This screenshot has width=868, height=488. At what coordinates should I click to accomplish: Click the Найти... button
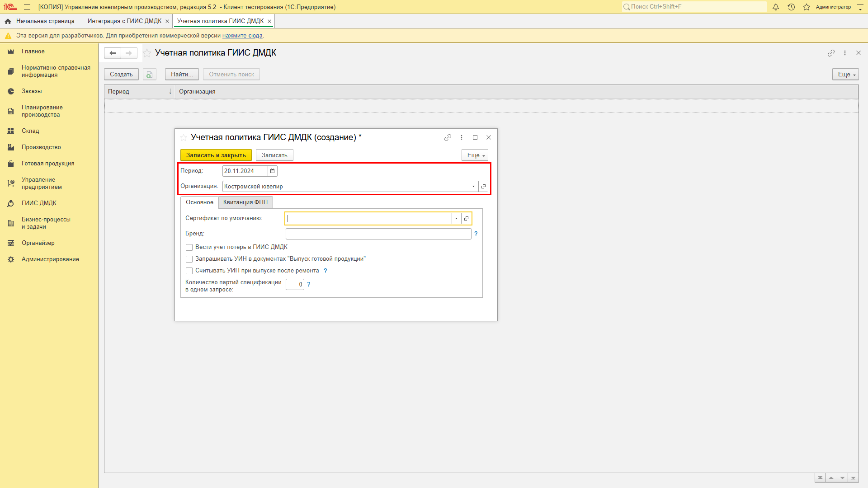(182, 75)
